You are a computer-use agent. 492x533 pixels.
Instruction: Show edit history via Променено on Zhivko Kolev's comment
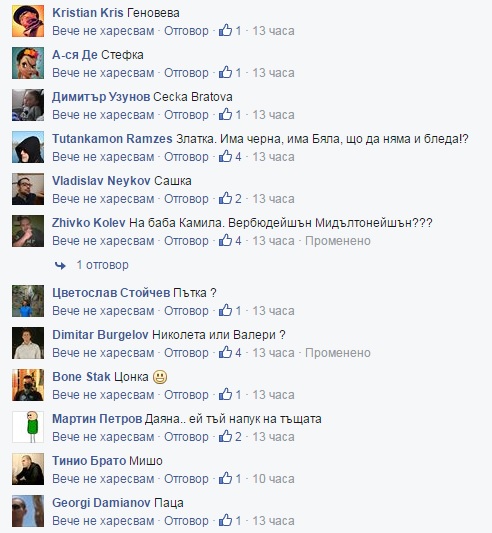338,241
